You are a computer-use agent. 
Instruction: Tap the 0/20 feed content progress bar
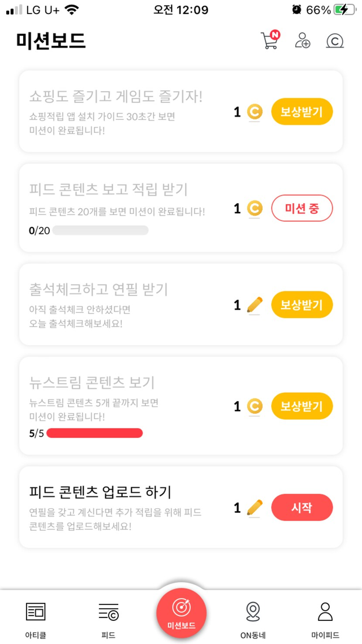click(x=100, y=230)
